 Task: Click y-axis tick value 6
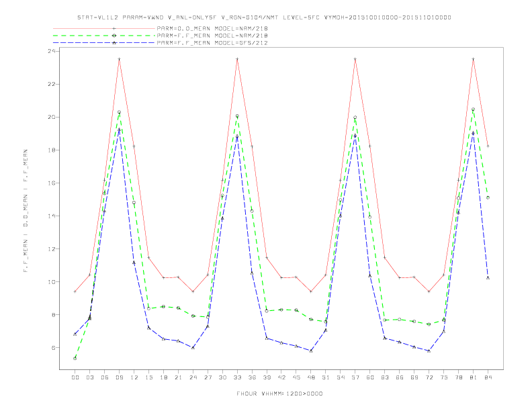(54, 348)
